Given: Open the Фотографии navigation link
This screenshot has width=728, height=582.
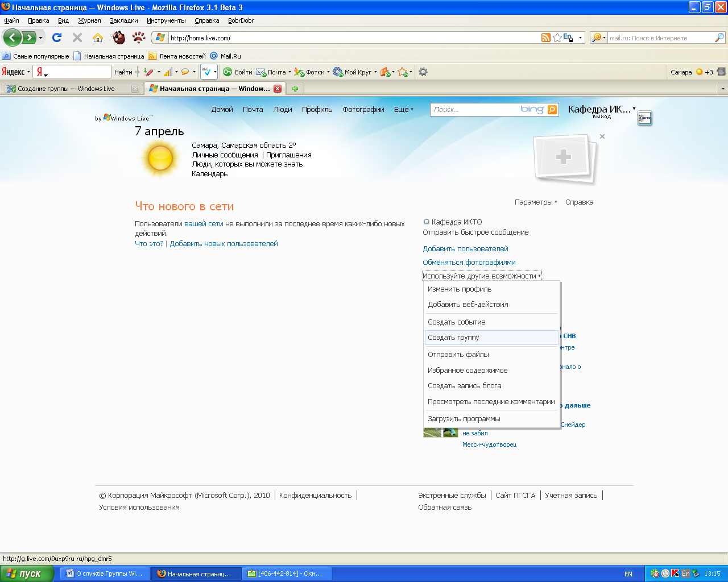Looking at the screenshot, I should pyautogui.click(x=363, y=110).
